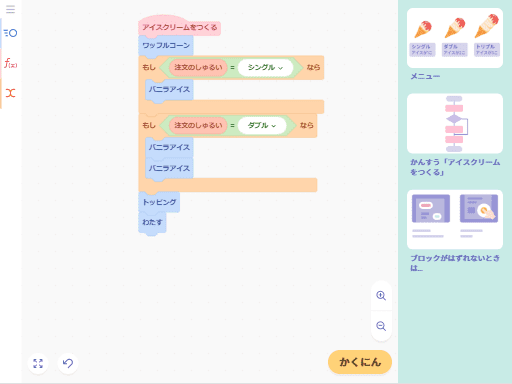Select the orange branching category icon
Screen dimensions: 512x384
(x=10, y=93)
